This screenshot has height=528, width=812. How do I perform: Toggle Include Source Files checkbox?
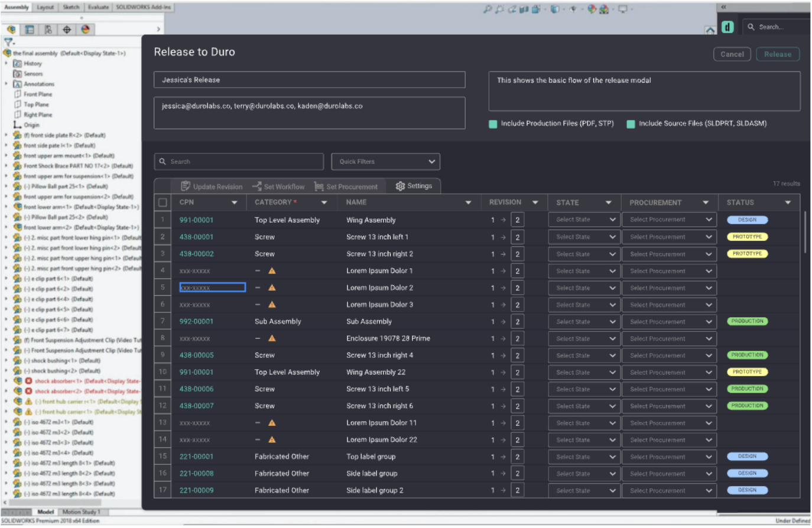point(631,124)
